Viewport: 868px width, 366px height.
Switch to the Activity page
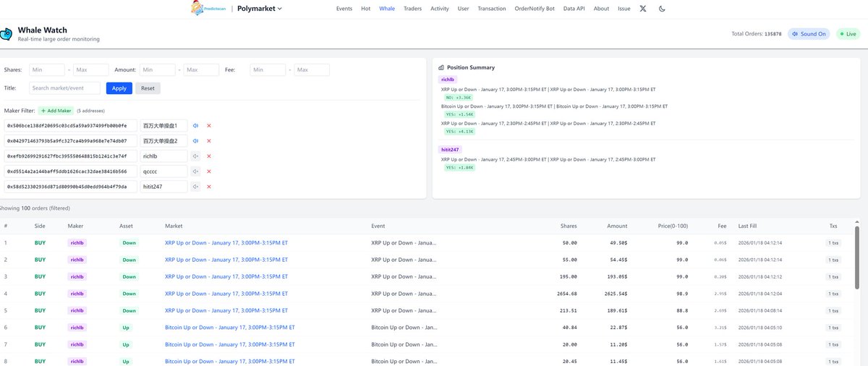(x=439, y=9)
